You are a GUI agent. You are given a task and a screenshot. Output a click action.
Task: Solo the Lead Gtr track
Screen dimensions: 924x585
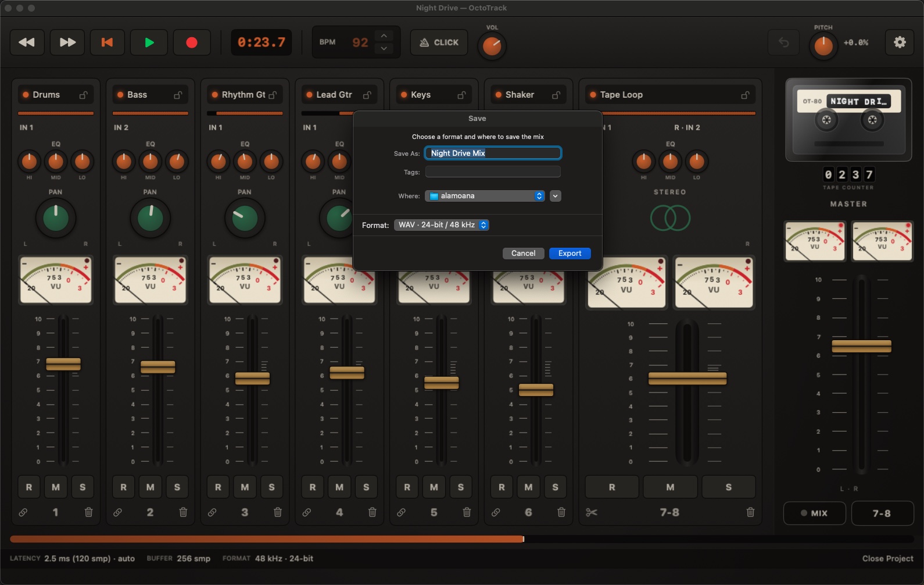[x=366, y=487]
